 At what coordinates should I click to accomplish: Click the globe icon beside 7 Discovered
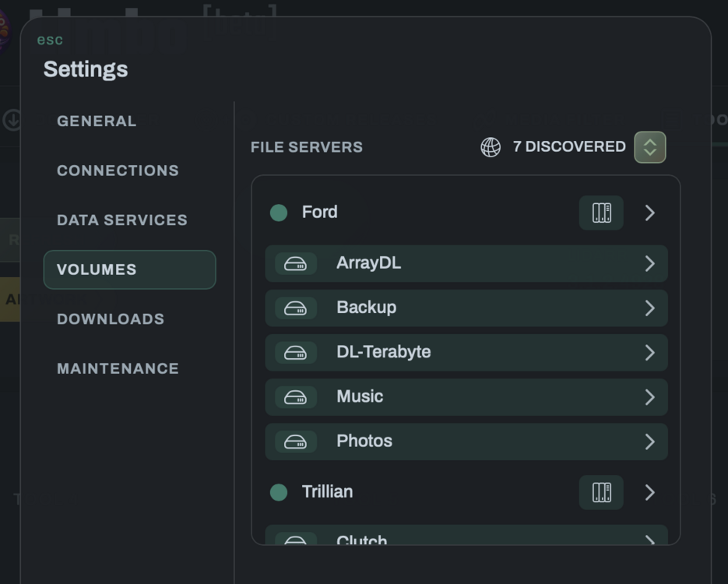pyautogui.click(x=491, y=147)
